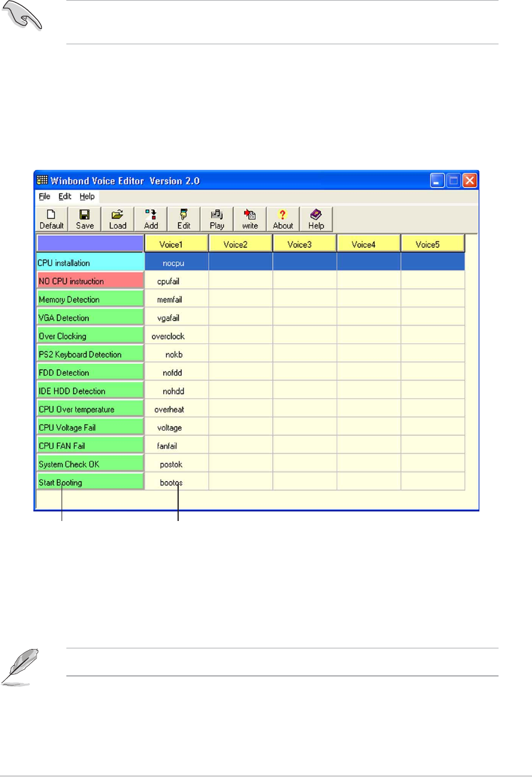Open the Help menu in menu bar
Screen dimensions: 532x777
pos(87,196)
